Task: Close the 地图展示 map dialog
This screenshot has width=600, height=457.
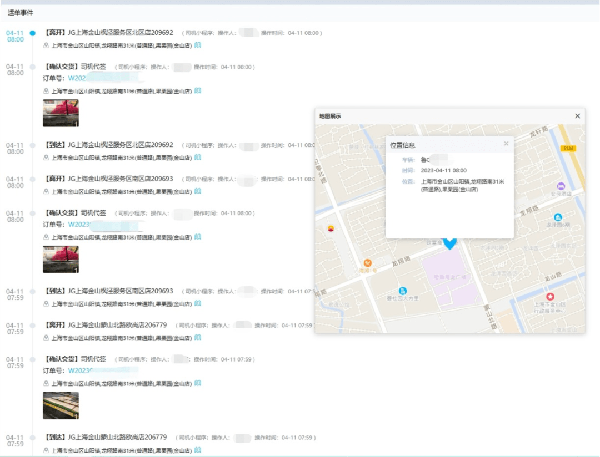Action: click(577, 116)
